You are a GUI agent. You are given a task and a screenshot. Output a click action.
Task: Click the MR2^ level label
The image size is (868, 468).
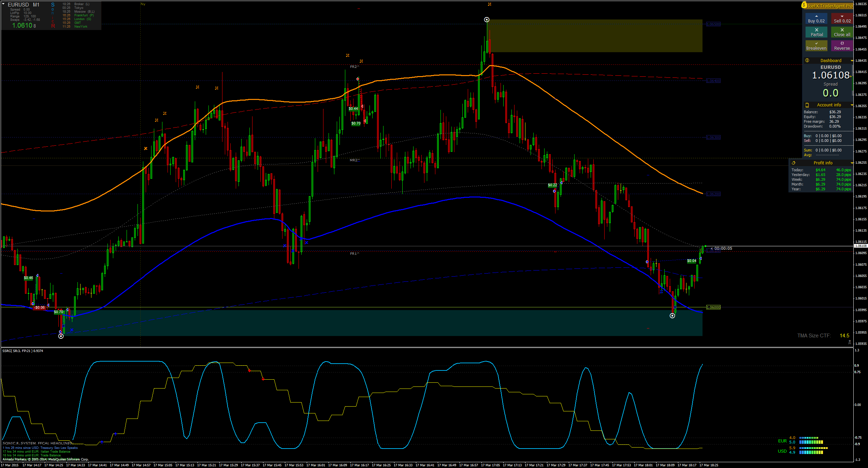point(355,160)
